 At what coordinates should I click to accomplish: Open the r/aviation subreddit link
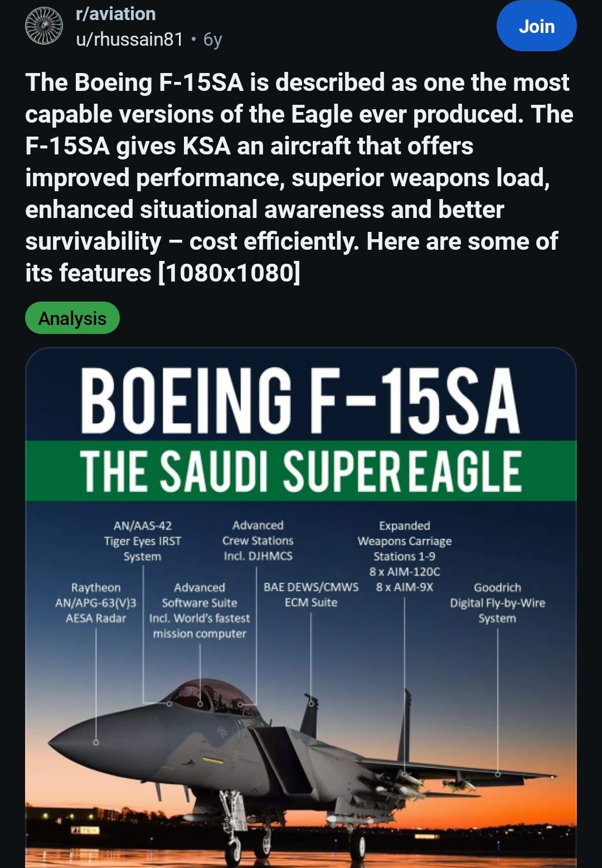116,14
